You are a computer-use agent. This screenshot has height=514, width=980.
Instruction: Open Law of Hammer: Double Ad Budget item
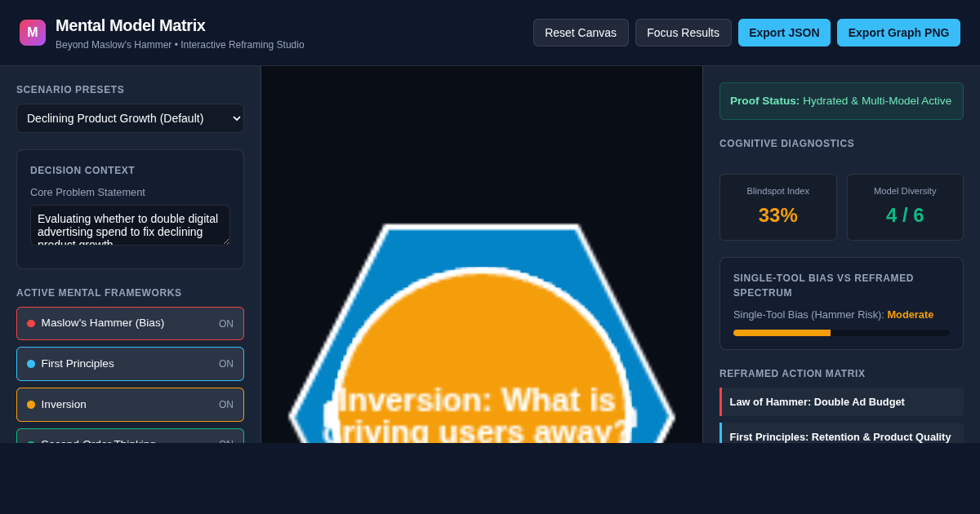[842, 401]
